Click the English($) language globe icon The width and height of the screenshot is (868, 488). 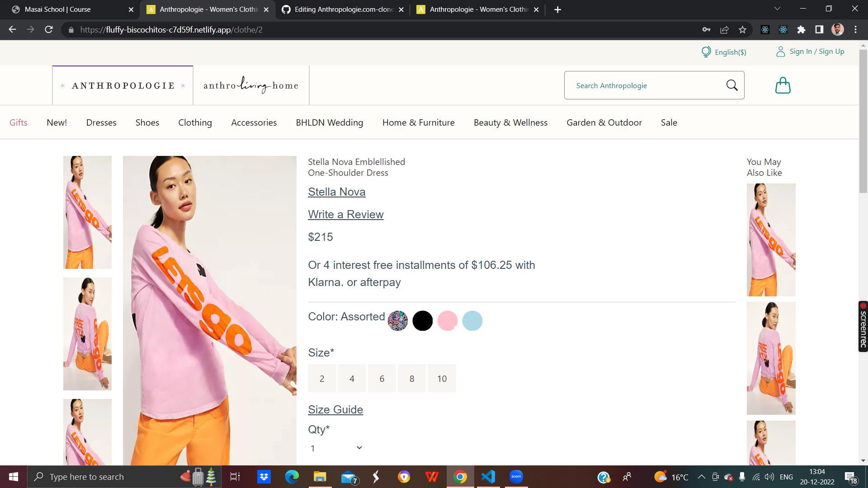tap(706, 52)
